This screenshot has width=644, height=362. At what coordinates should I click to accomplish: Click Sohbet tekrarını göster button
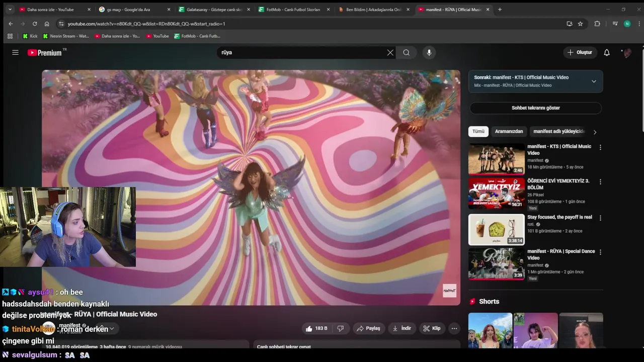535,108
